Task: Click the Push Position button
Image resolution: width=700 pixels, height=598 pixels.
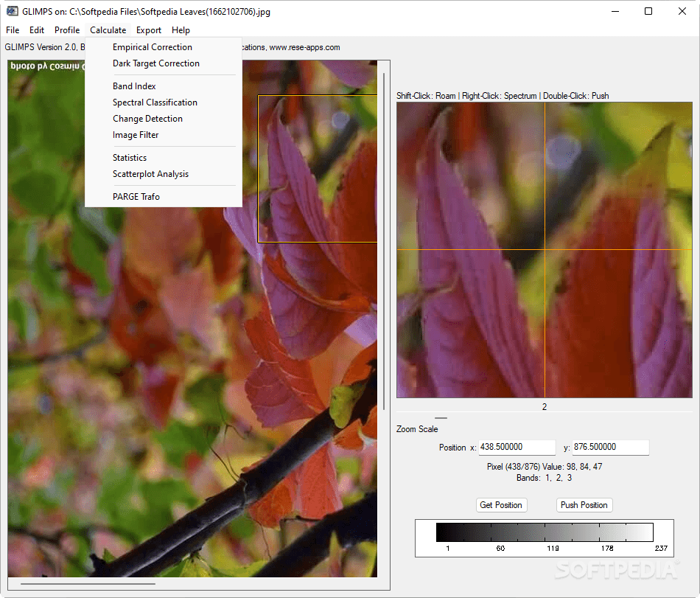Action: coord(584,505)
